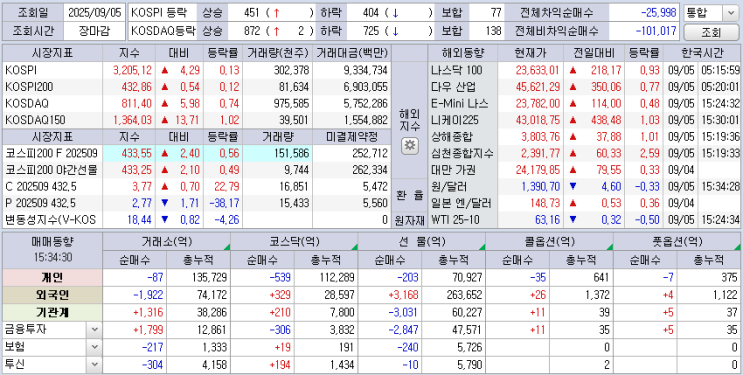This screenshot has height=375, width=743.
Task: Click the 거래량(천주) column header
Action: click(x=277, y=53)
